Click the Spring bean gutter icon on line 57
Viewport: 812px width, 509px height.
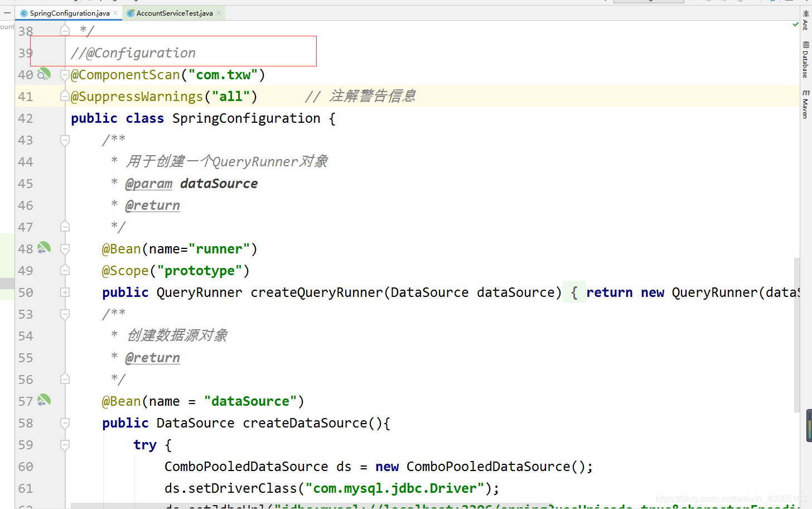(x=44, y=400)
